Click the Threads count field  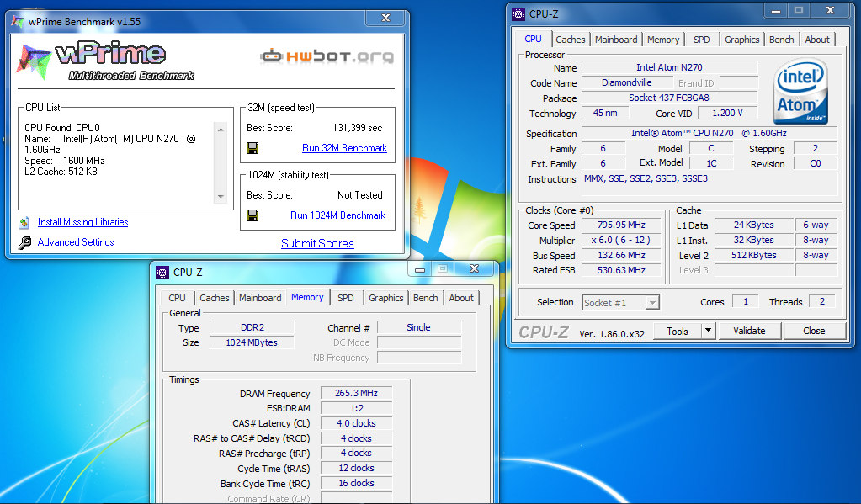pyautogui.click(x=822, y=301)
